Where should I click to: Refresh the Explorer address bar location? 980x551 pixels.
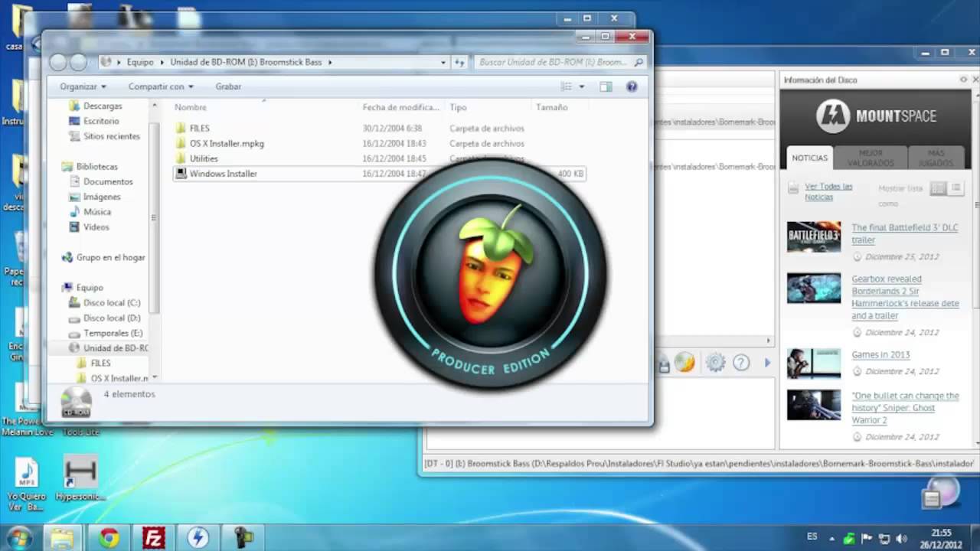click(459, 62)
